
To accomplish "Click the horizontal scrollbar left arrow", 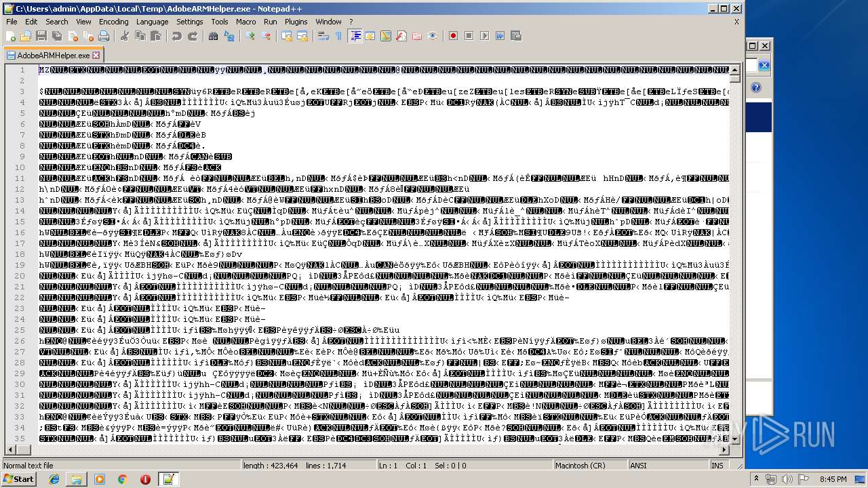I will (x=9, y=449).
